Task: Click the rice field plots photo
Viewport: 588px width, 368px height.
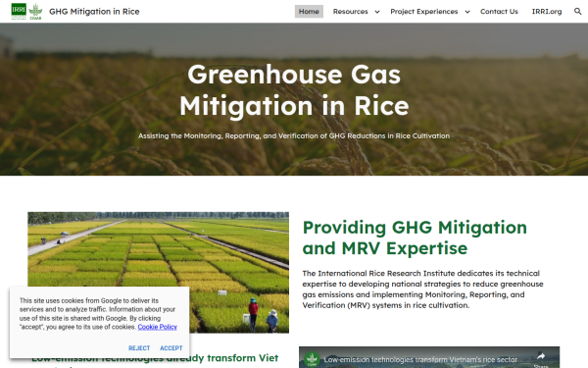Action: point(158,272)
